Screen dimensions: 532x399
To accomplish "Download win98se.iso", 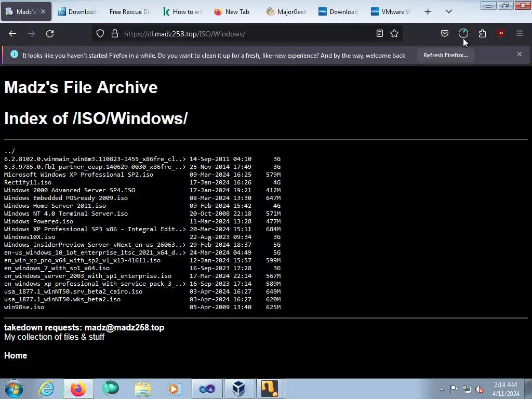I will [24, 308].
